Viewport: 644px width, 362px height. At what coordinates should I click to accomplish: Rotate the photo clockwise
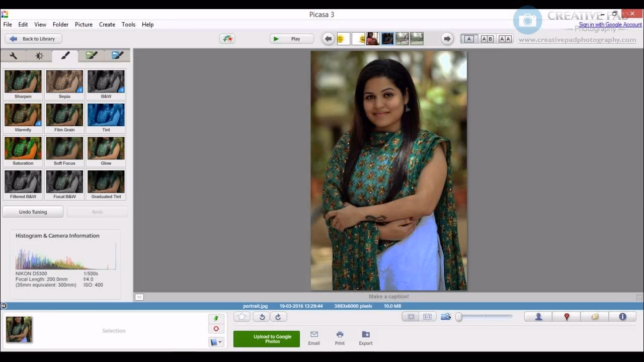click(278, 317)
